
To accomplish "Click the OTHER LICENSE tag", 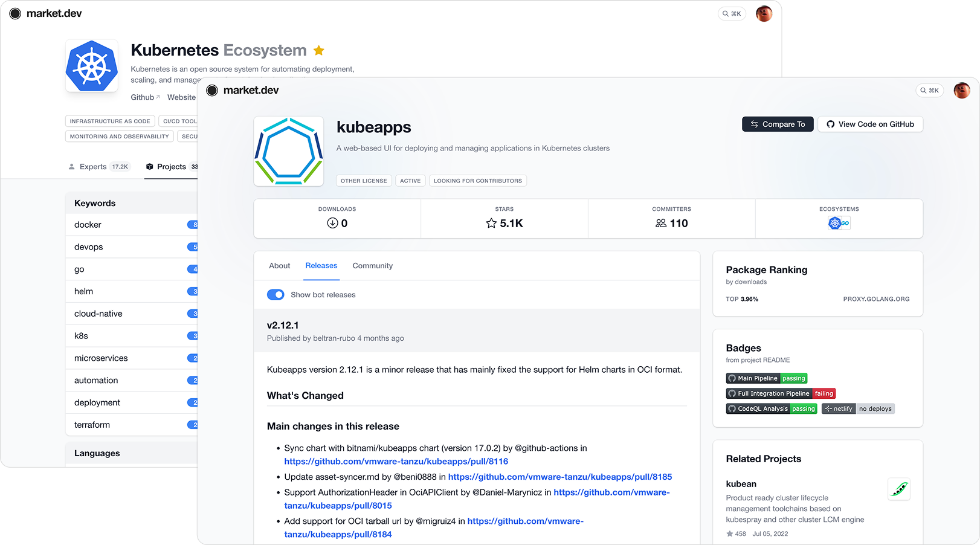I will click(364, 181).
